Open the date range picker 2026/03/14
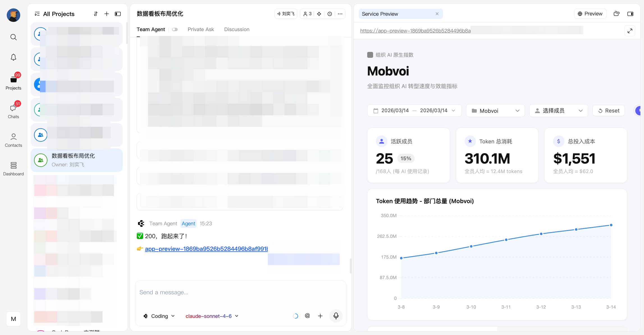The height and width of the screenshot is (335, 644). [414, 111]
